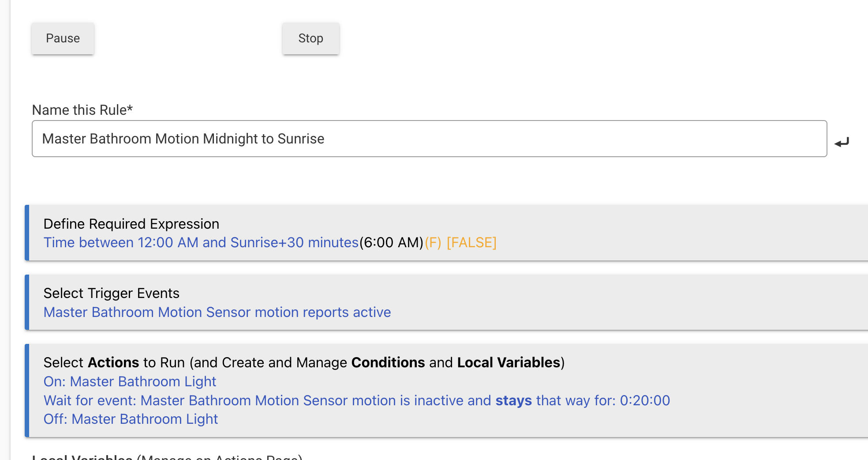Click the orange [FALSE] status indicator
The width and height of the screenshot is (868, 460).
pos(471,242)
